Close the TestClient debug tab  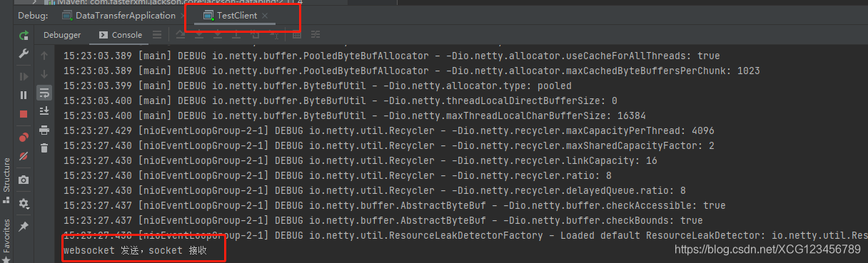(x=266, y=16)
